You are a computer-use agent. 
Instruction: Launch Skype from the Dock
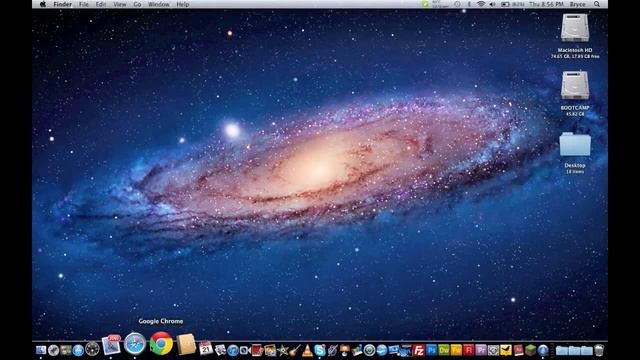[x=320, y=350]
